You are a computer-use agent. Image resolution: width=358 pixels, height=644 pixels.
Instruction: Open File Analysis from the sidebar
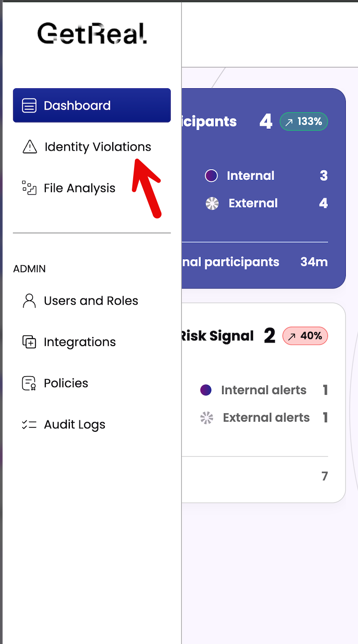pyautogui.click(x=79, y=188)
